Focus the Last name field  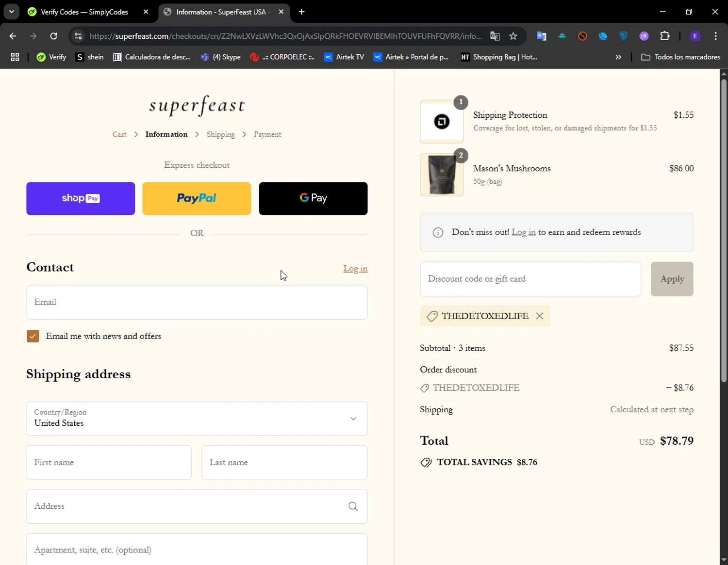284,463
